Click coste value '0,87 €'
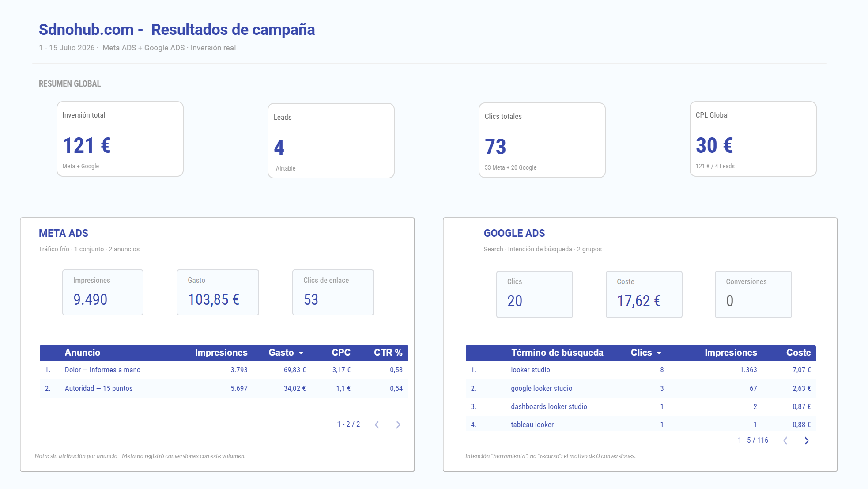868x489 pixels. pyautogui.click(x=801, y=406)
